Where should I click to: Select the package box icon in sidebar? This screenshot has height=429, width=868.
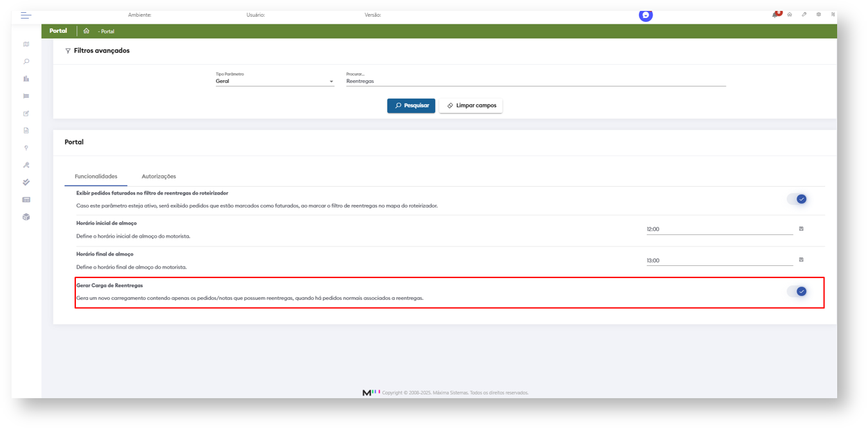coord(26,217)
